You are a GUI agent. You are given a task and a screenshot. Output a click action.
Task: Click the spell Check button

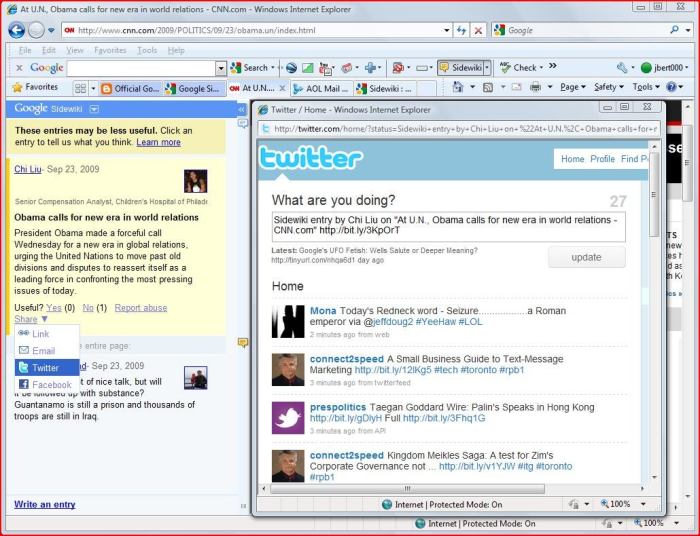coord(518,68)
